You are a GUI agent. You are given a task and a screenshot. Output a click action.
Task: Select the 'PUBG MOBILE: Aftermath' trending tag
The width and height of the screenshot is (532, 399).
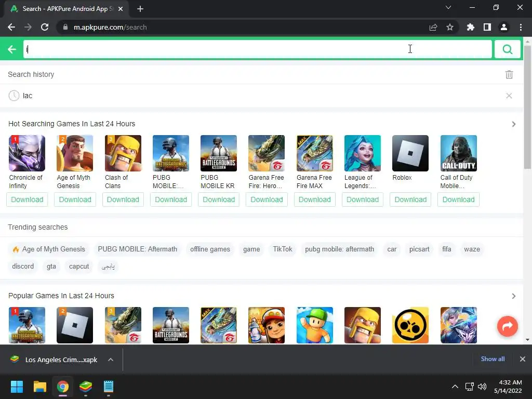click(x=137, y=249)
